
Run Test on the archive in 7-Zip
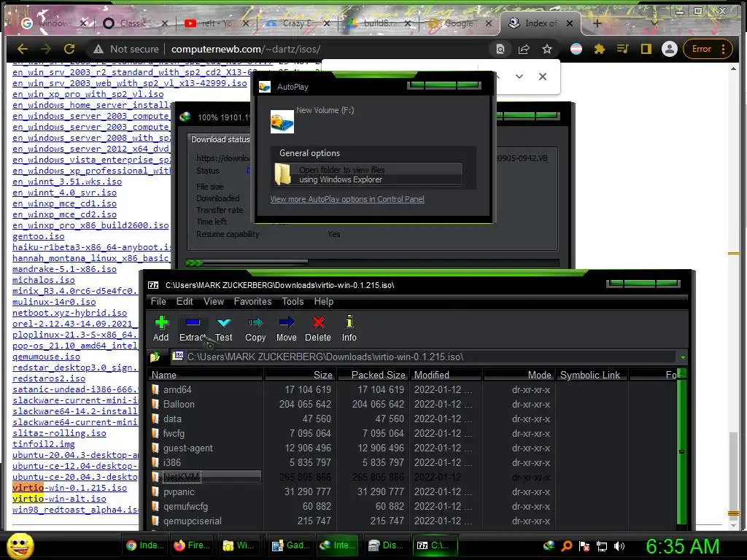point(223,329)
